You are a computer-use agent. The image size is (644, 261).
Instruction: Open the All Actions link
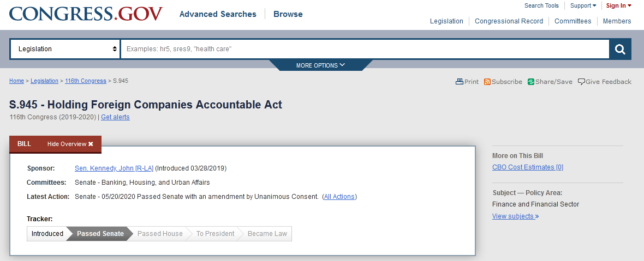tap(339, 197)
